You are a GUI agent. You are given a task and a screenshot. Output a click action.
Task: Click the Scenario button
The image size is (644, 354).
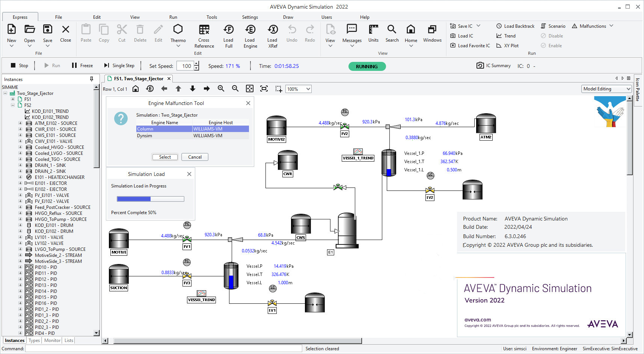pyautogui.click(x=553, y=26)
